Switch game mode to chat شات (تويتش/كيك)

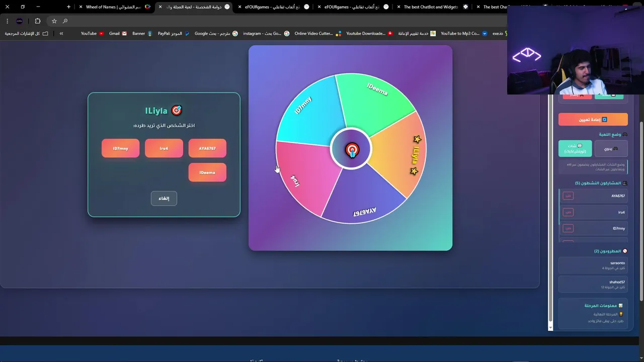pos(575,148)
